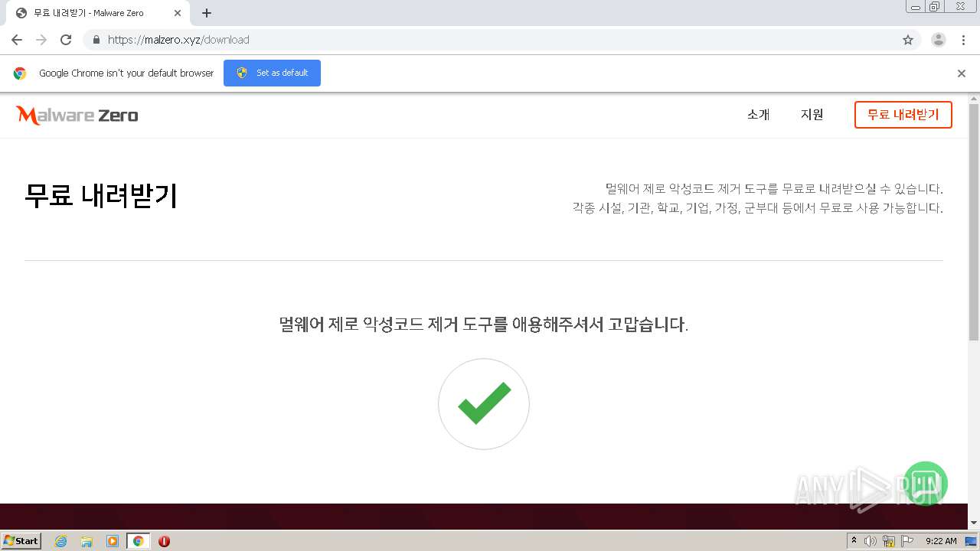This screenshot has width=980, height=551.
Task: Click the scrollbar up arrow
Action: point(974,99)
